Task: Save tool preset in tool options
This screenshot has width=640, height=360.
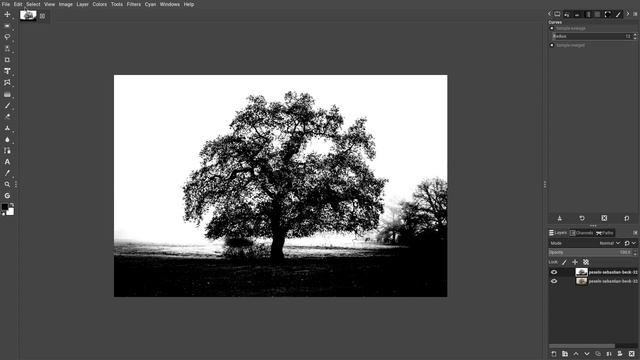Action: click(560, 218)
